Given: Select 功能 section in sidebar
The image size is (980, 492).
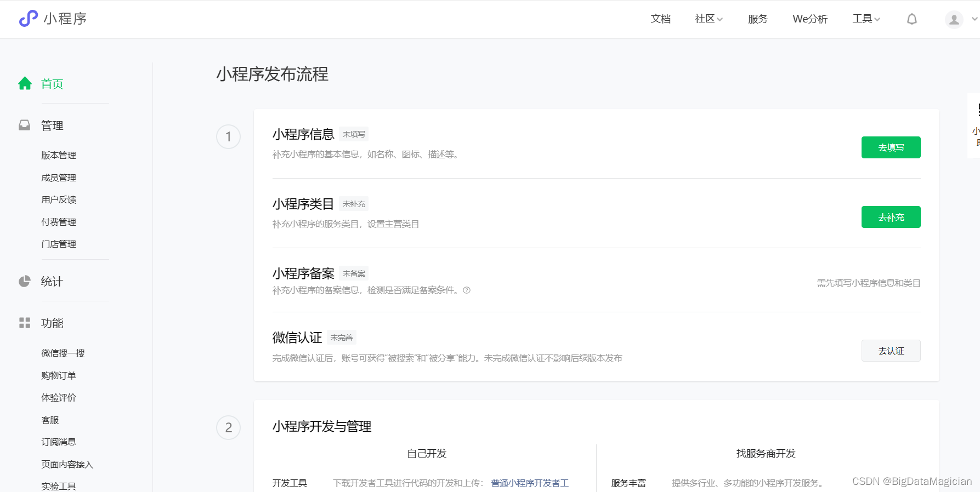Looking at the screenshot, I should point(52,323).
